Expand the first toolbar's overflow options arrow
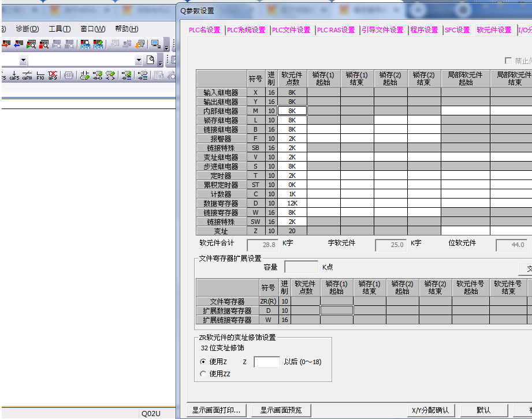This screenshot has height=419, width=532. 167,46
